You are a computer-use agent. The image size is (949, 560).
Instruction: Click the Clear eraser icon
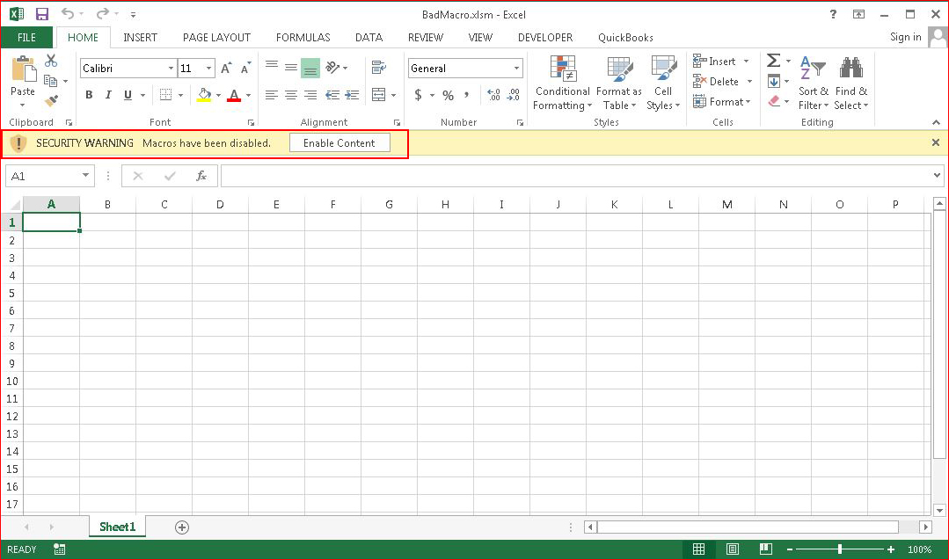(x=774, y=101)
